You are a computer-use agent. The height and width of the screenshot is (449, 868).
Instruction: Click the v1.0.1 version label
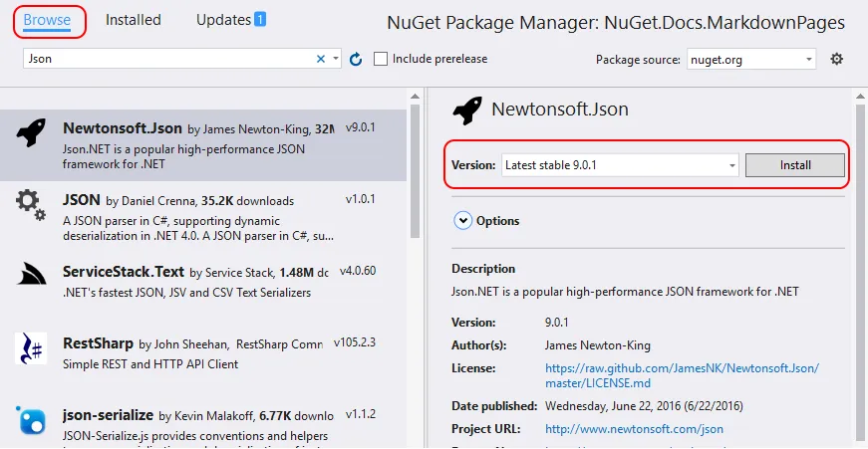[361, 199]
